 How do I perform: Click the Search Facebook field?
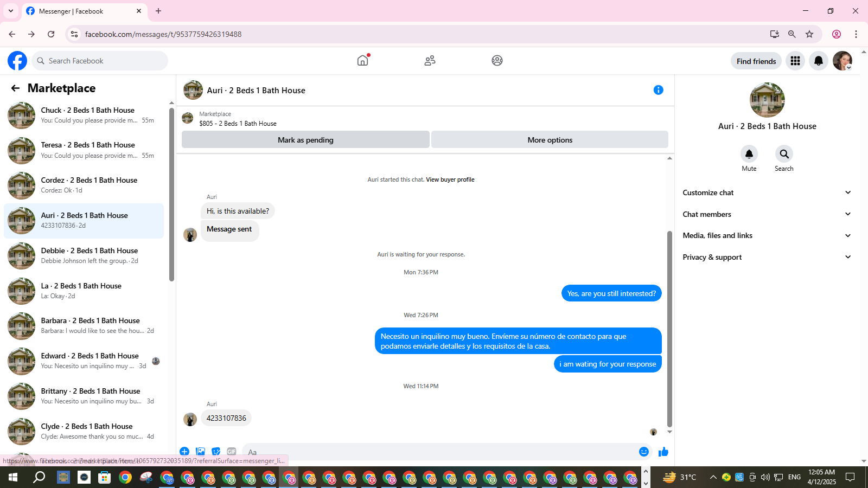point(100,61)
